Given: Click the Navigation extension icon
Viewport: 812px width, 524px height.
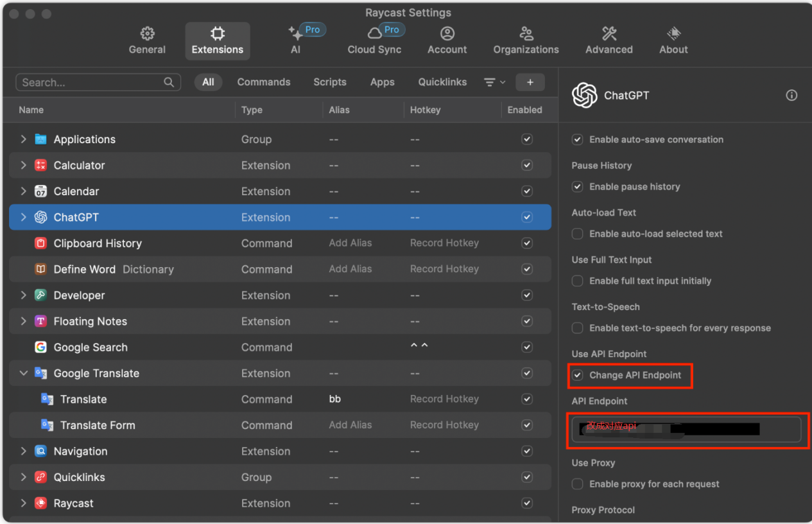Looking at the screenshot, I should tap(41, 451).
